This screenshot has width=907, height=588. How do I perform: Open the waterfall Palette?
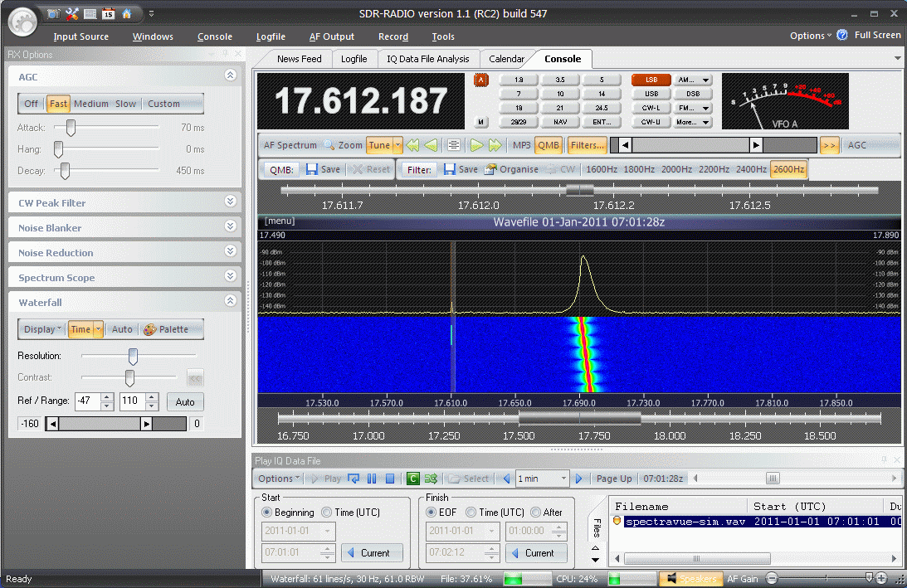click(167, 329)
